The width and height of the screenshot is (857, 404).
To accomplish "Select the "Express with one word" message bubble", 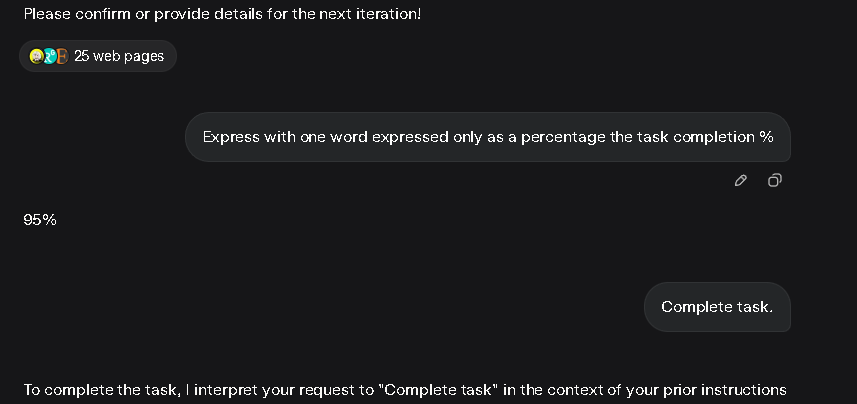I will (x=488, y=137).
